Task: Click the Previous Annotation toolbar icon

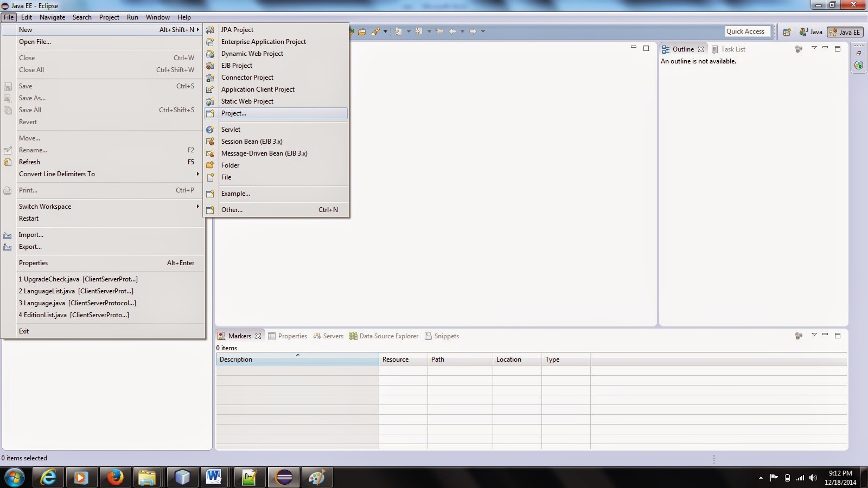Action: pos(419,31)
